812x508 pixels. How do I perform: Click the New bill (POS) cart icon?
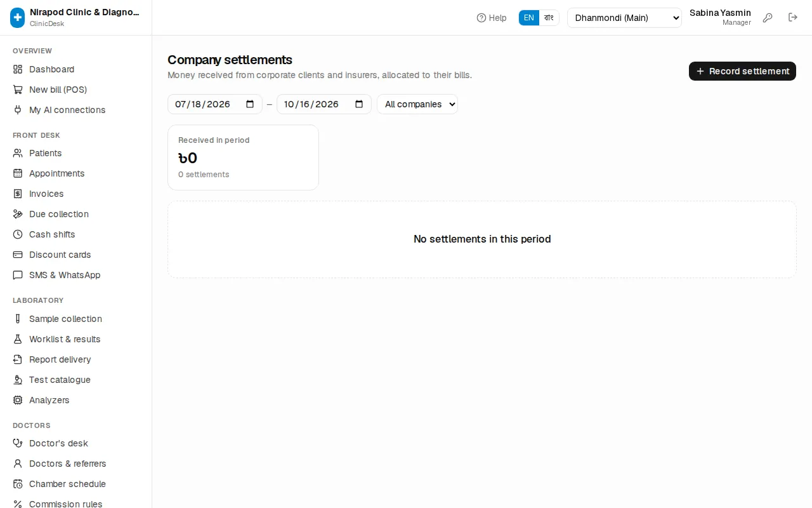pyautogui.click(x=18, y=90)
